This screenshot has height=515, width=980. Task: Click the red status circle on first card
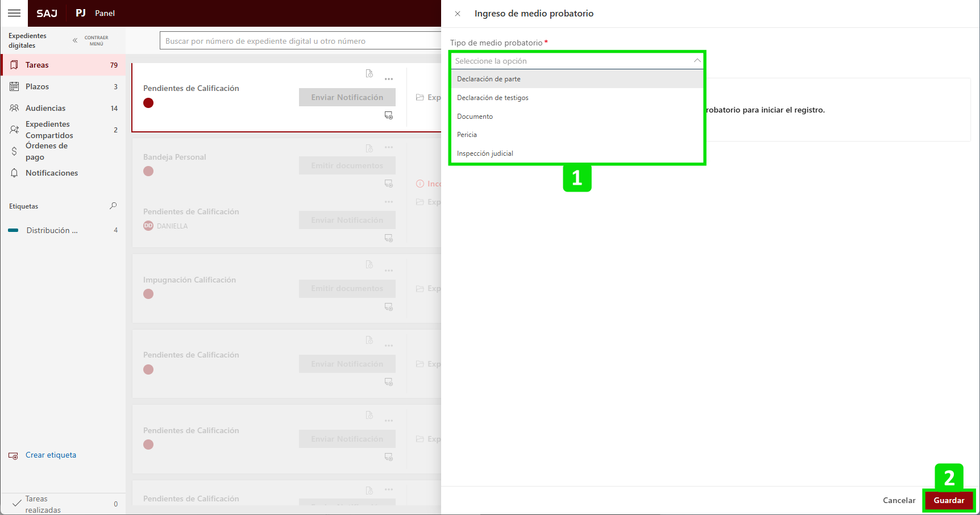point(148,103)
